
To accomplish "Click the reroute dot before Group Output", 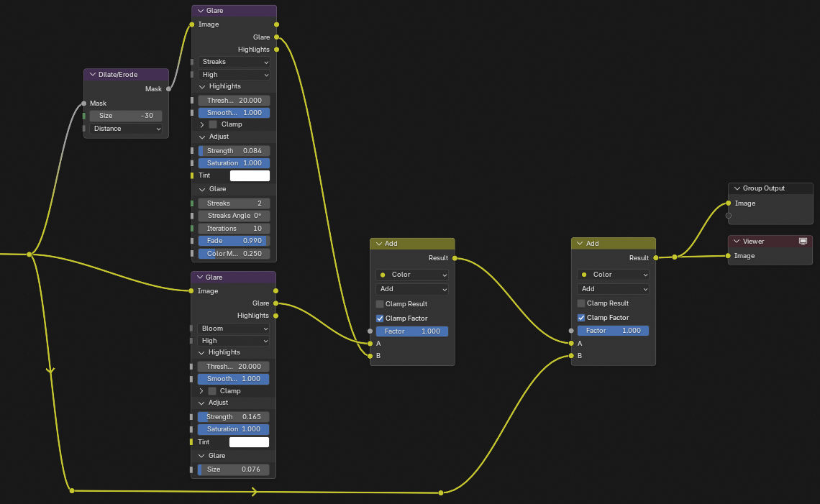I will (674, 257).
